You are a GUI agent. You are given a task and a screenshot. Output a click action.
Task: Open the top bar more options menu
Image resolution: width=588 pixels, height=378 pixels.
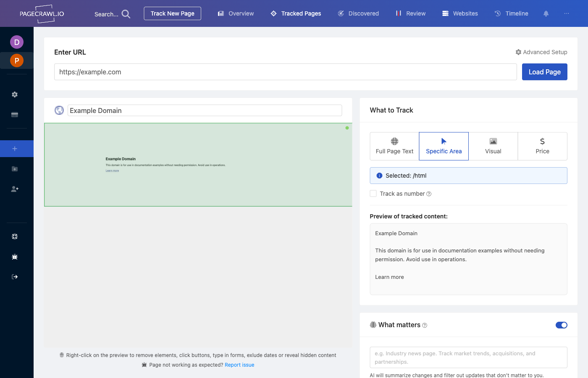(x=567, y=13)
